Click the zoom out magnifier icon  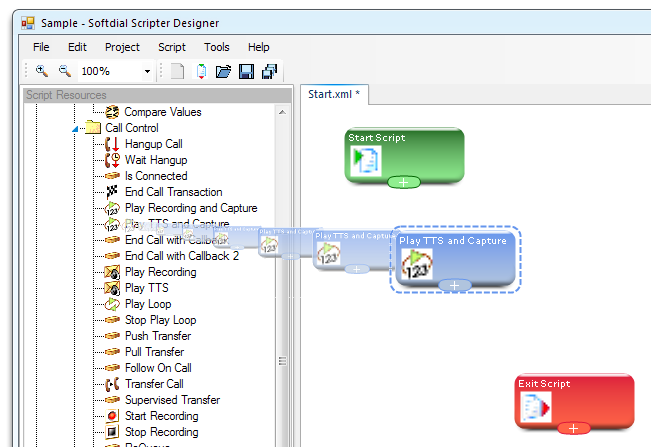point(65,71)
